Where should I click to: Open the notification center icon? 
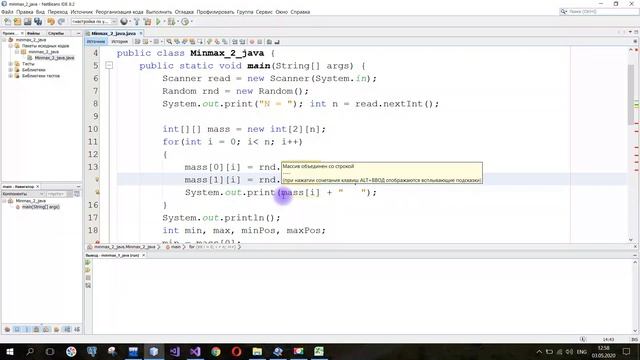click(626, 351)
